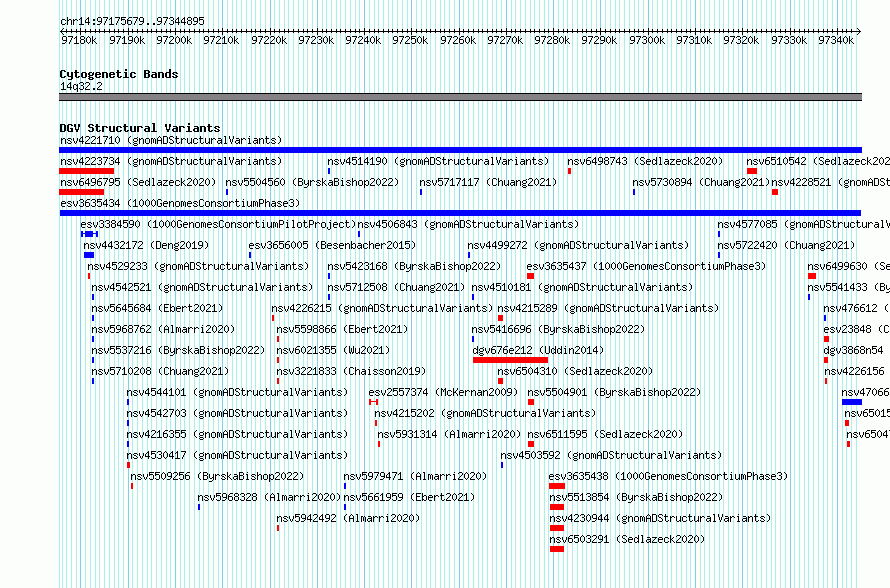Viewport: 890px width, 588px height.
Task: Open variant nsv5423168 (ByrskaBishop2022)
Action: point(414,266)
